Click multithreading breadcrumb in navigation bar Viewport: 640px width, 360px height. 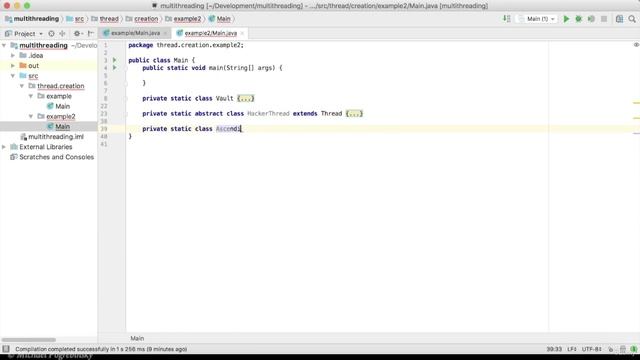point(32,19)
